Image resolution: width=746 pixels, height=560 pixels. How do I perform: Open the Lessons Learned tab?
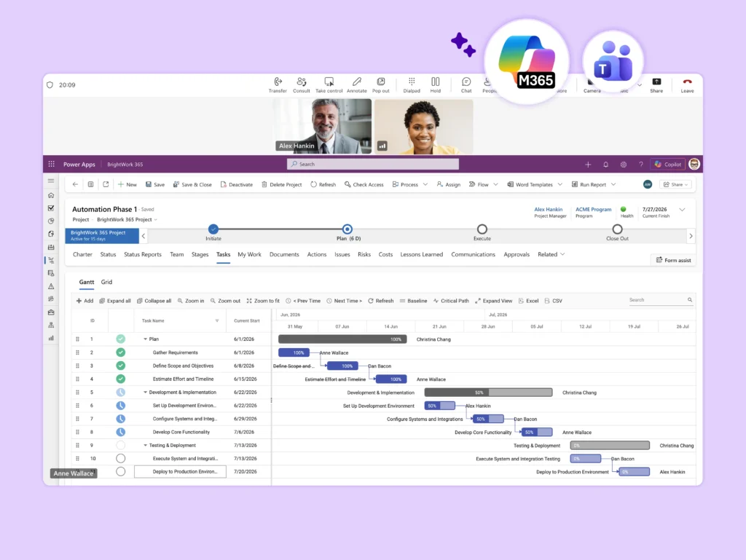[422, 254]
